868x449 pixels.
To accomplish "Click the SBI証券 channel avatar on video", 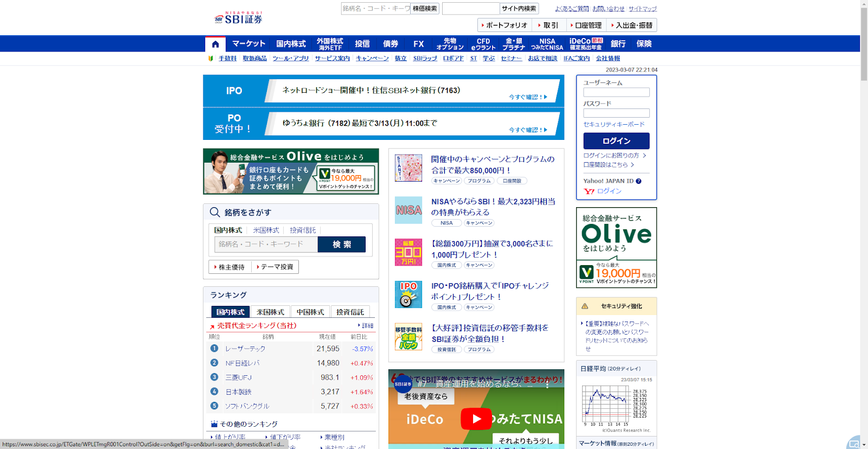I will pyautogui.click(x=403, y=384).
